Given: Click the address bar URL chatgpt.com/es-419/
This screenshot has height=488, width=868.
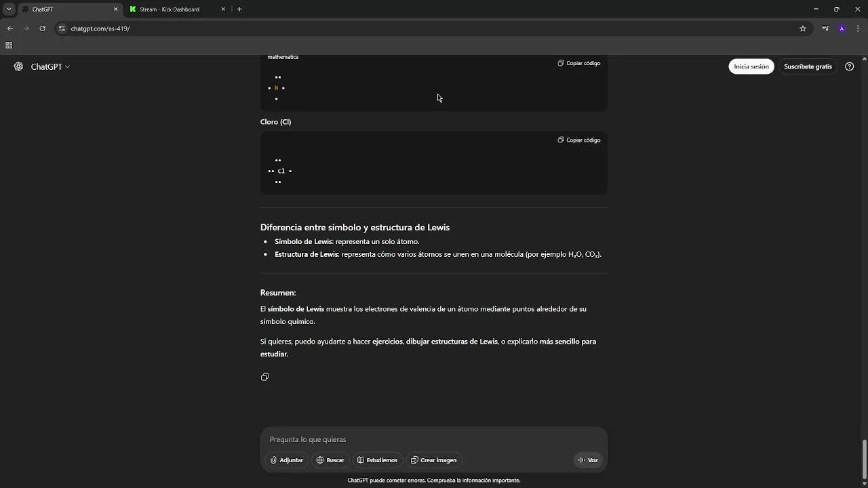Looking at the screenshot, I should click(x=100, y=28).
